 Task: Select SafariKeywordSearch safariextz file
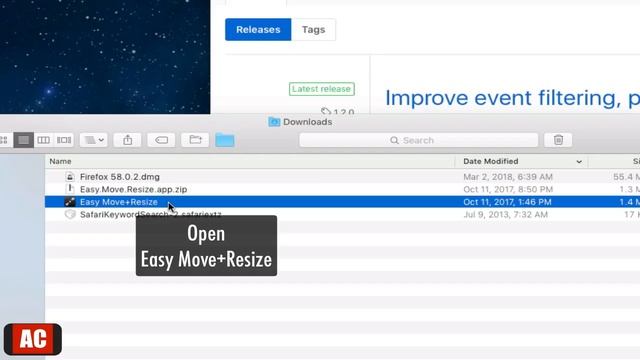coord(150,215)
